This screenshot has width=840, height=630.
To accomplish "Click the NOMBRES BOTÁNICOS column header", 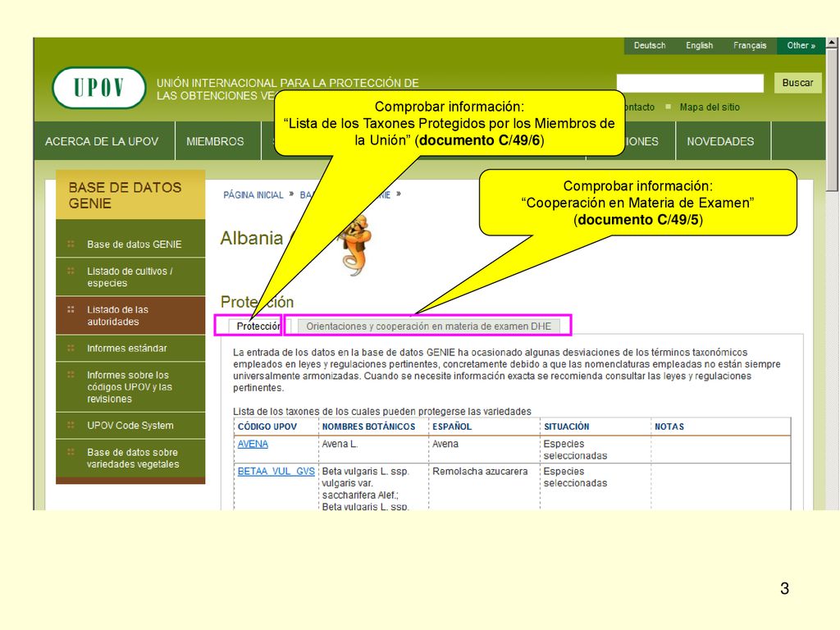I will tap(368, 427).
